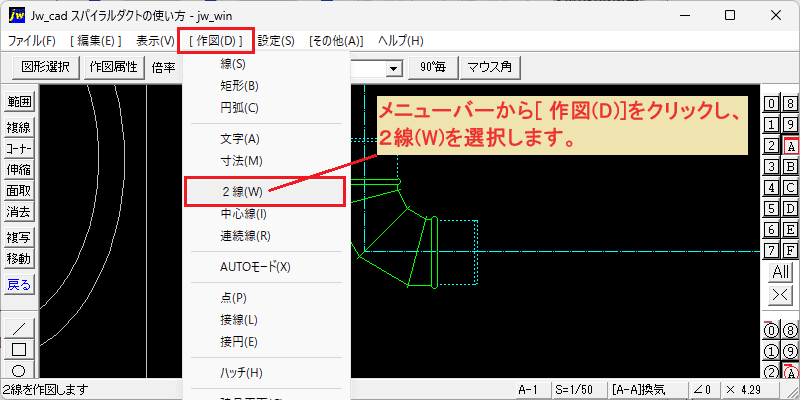
Task: Choose the コーナー corner tool
Action: (19, 149)
